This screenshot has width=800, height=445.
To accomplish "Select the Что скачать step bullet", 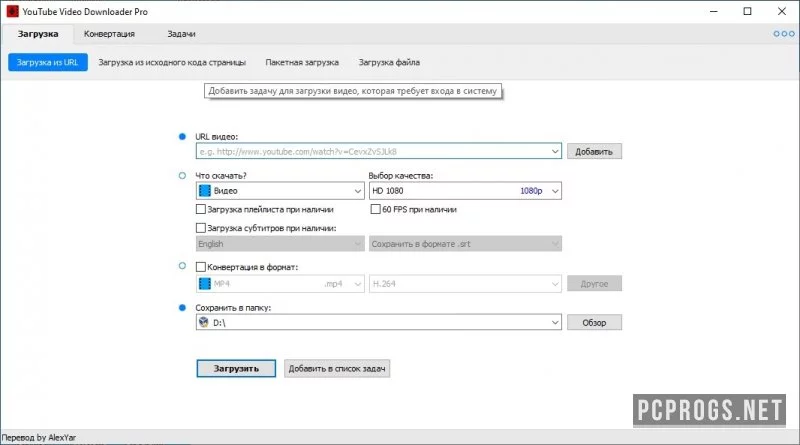I will point(182,176).
